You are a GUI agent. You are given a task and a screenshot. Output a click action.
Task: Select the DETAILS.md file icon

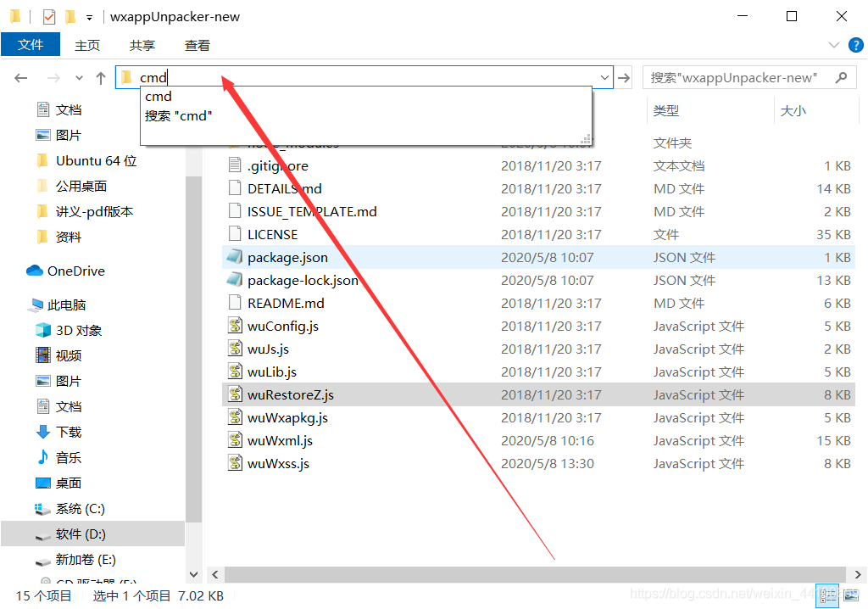click(235, 187)
